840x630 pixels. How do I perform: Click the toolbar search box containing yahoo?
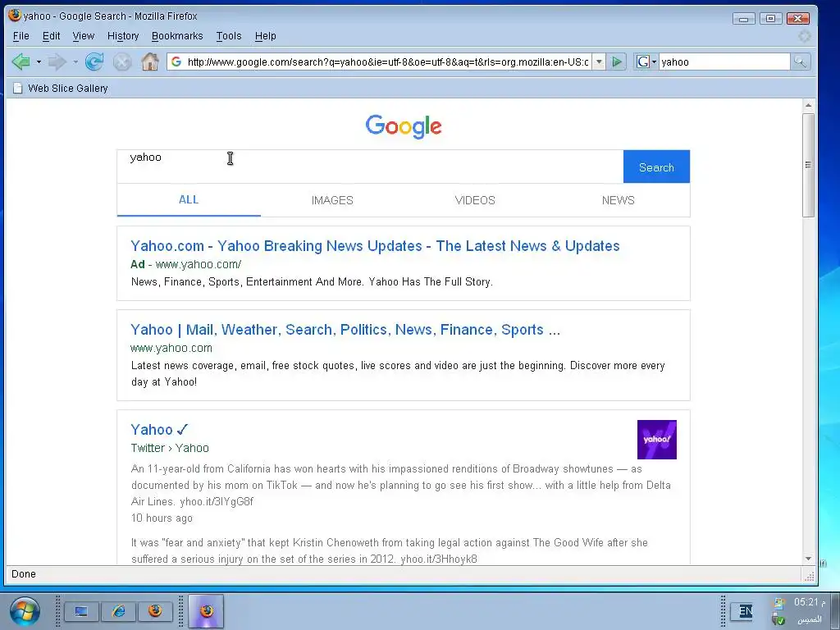(x=724, y=62)
